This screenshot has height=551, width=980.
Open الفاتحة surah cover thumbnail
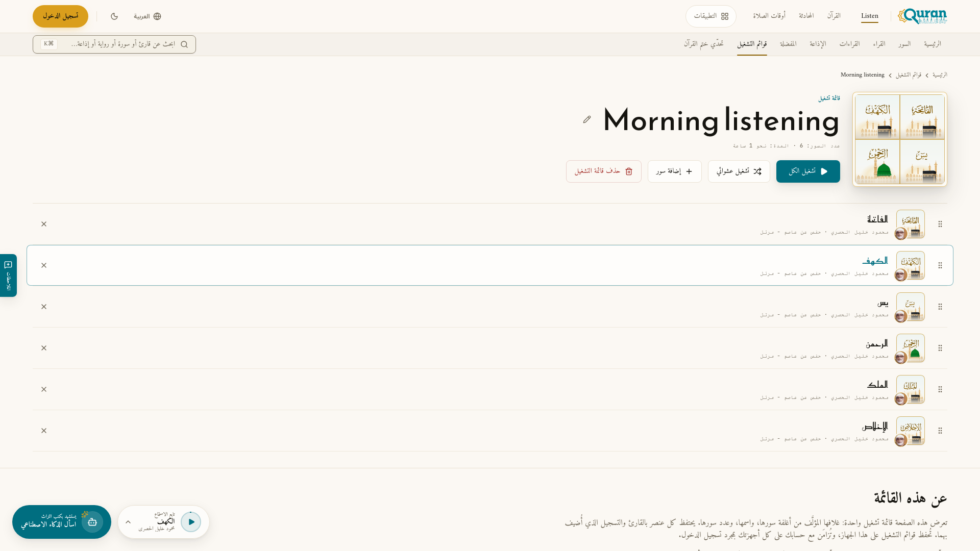tap(910, 224)
